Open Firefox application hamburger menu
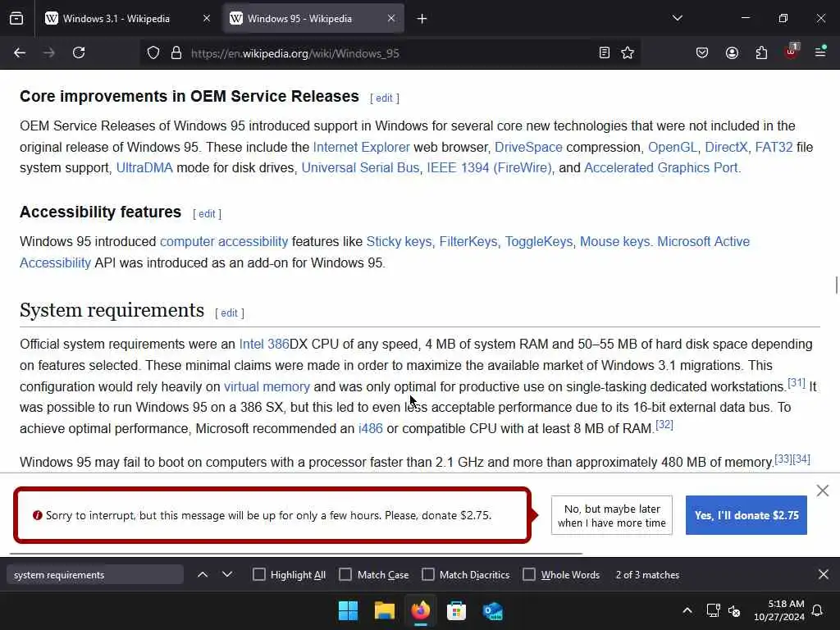The image size is (840, 630). [x=820, y=52]
